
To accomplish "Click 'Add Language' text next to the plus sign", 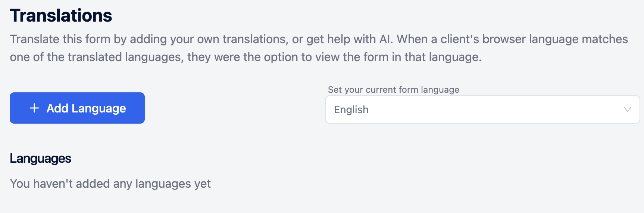I will (x=86, y=108).
